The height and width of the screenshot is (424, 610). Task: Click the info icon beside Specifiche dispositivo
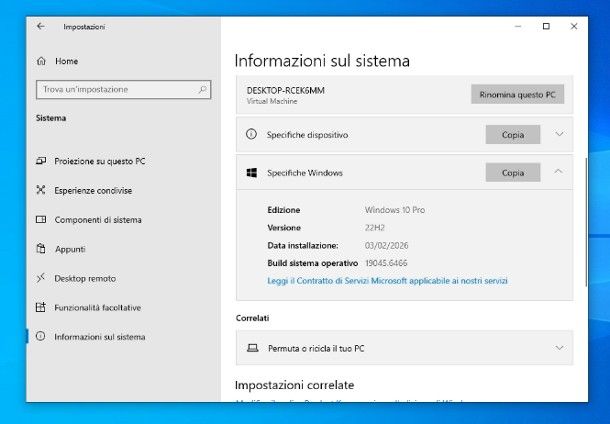coord(251,135)
